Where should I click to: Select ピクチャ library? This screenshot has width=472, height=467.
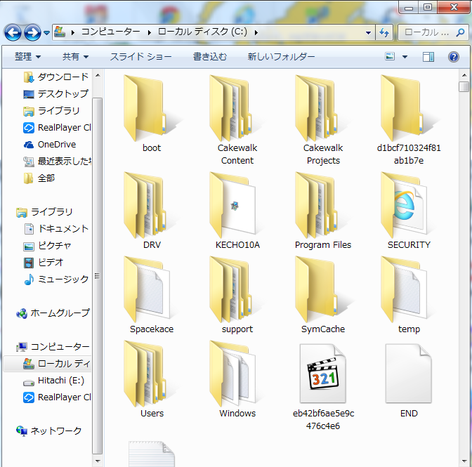(x=47, y=246)
